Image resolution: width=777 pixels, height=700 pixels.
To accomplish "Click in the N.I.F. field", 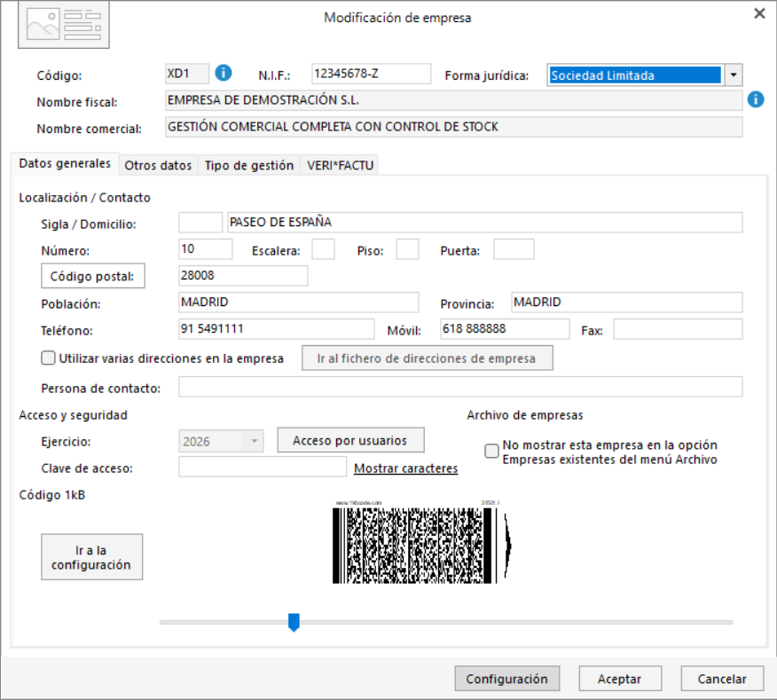I will click(371, 74).
